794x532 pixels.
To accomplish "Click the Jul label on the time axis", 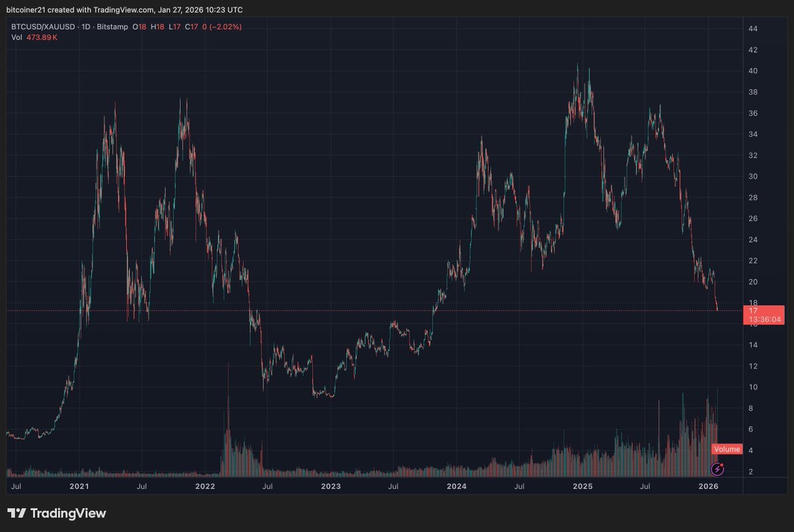I will point(17,487).
